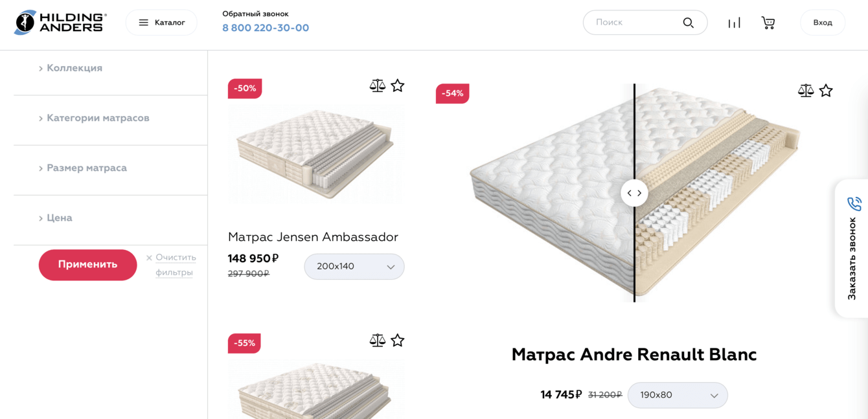
Task: Open the shopping cart icon
Action: (768, 22)
